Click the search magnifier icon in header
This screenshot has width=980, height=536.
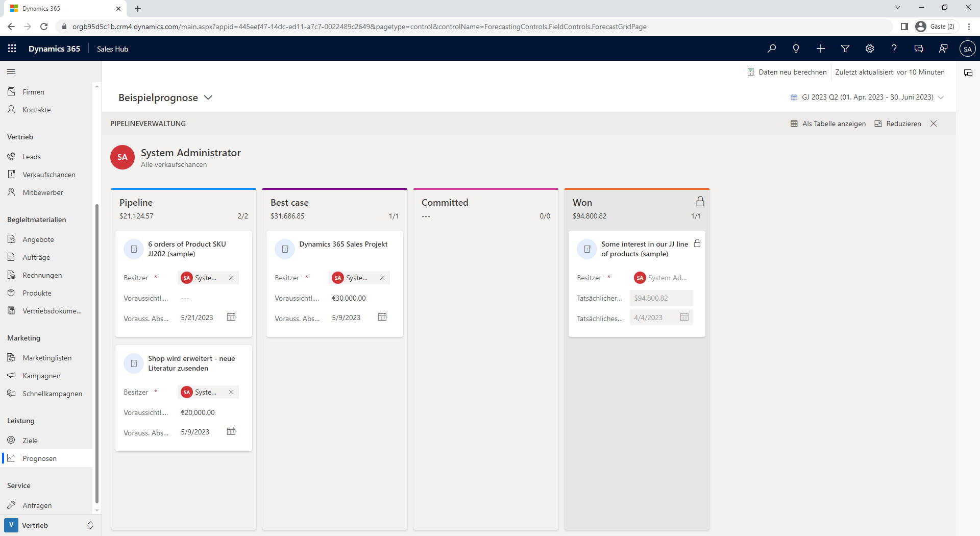click(x=771, y=48)
